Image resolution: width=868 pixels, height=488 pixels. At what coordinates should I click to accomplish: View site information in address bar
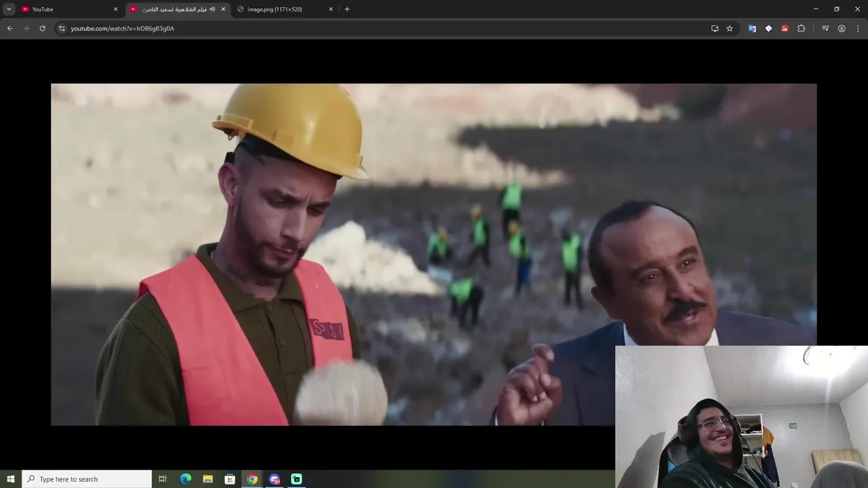[x=62, y=28]
